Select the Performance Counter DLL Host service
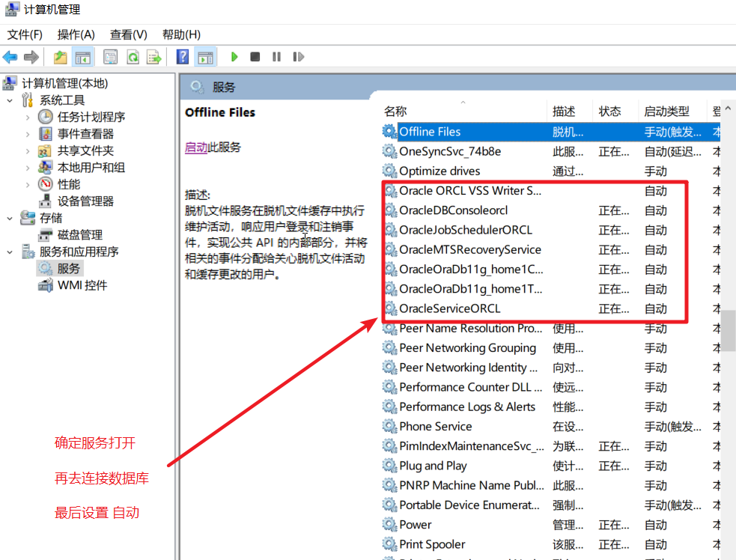Image resolution: width=736 pixels, height=560 pixels. click(x=551, y=387)
